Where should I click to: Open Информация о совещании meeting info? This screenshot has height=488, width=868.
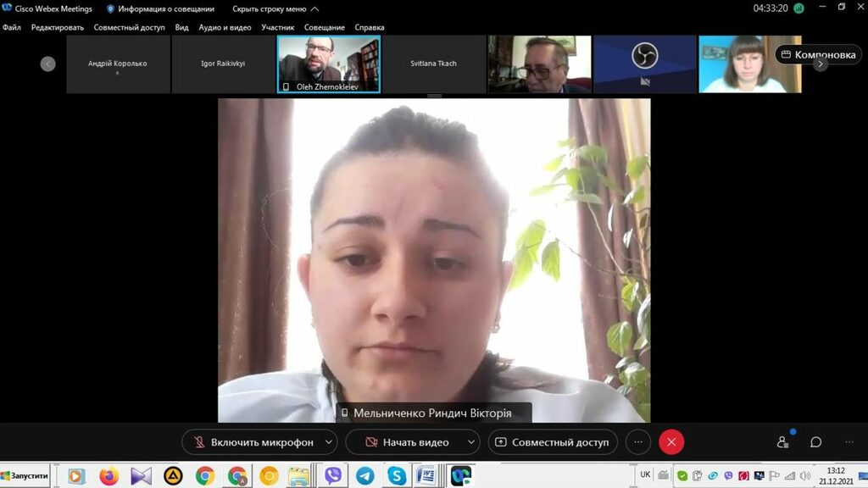tap(159, 8)
